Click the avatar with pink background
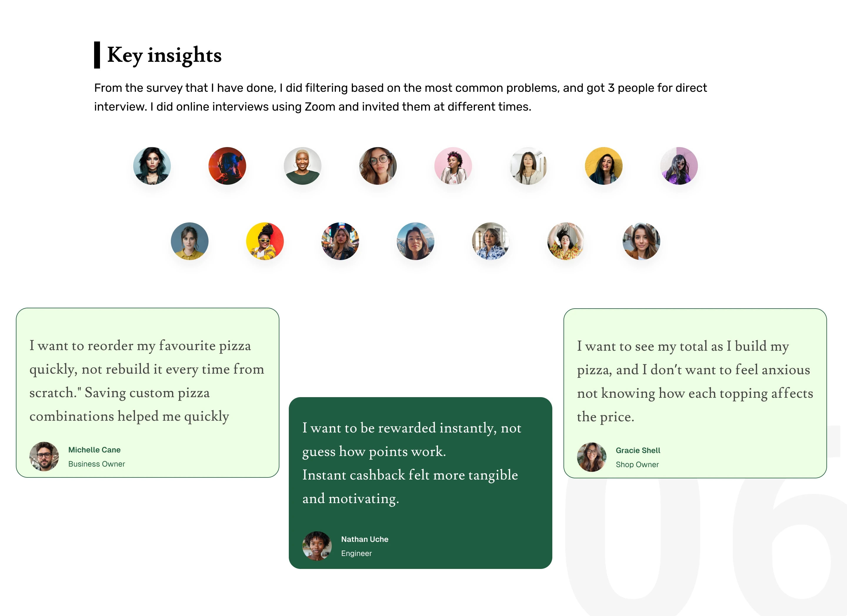Screen dimensions: 847x616 [x=453, y=166]
